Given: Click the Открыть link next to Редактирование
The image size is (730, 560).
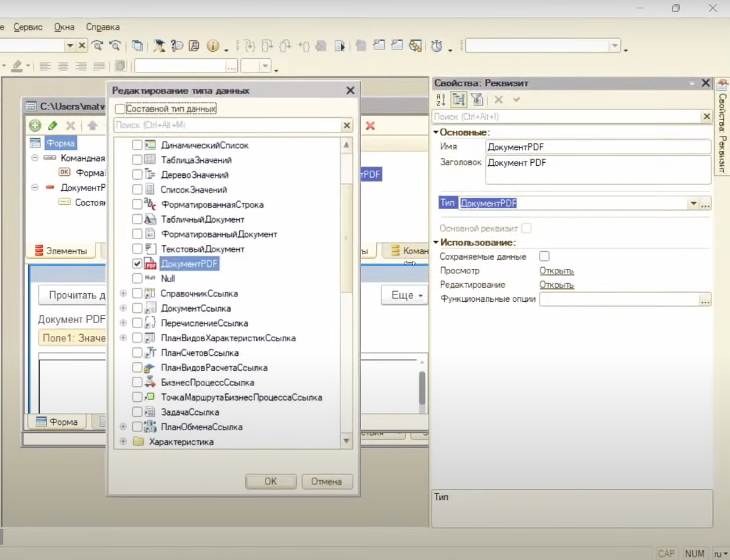Looking at the screenshot, I should point(556,285).
